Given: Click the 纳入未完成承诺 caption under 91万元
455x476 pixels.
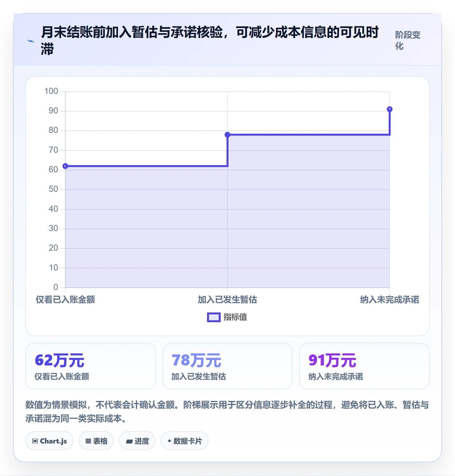Looking at the screenshot, I should click(336, 377).
